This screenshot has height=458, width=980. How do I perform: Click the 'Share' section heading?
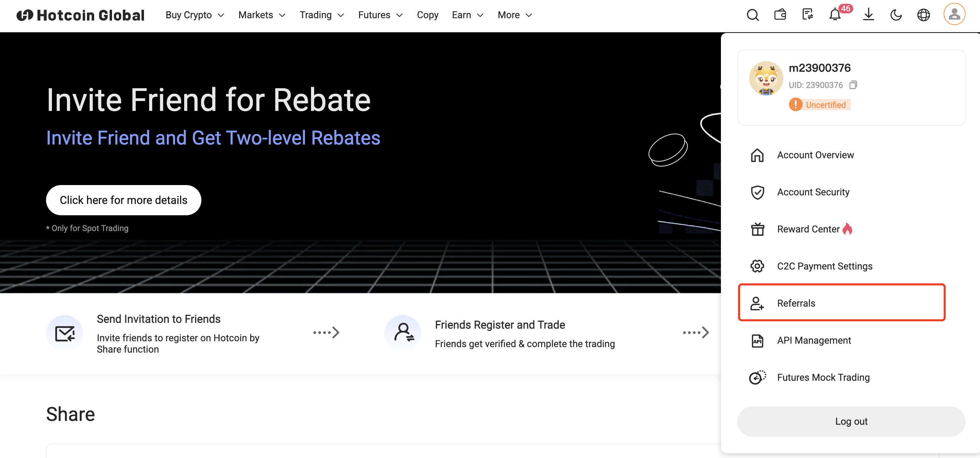click(x=70, y=414)
